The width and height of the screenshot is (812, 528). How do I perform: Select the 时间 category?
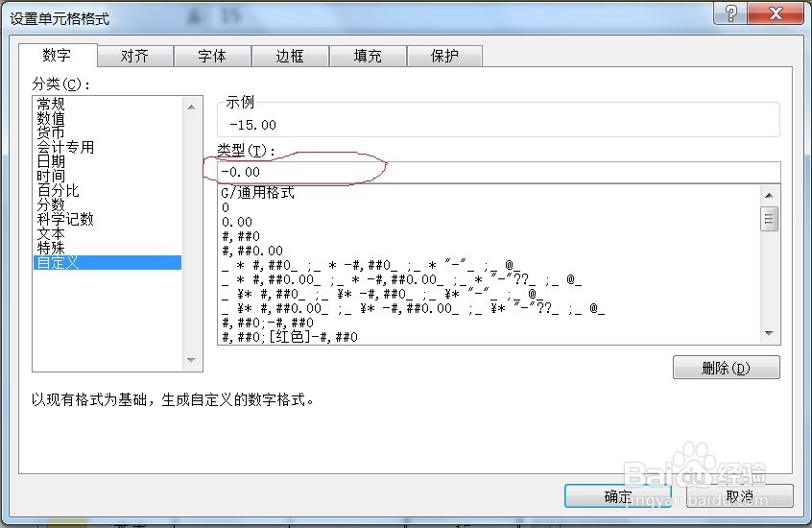click(x=107, y=177)
